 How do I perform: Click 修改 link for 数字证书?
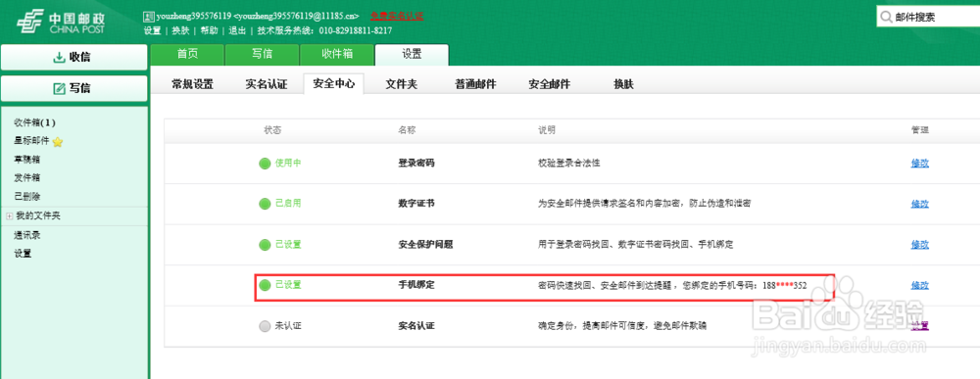920,204
